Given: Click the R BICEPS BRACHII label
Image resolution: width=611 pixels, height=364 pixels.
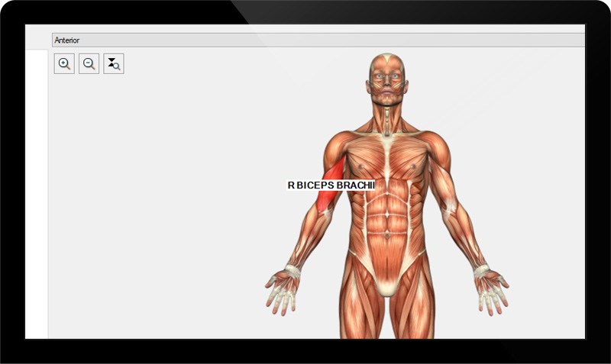Looking at the screenshot, I should (331, 185).
